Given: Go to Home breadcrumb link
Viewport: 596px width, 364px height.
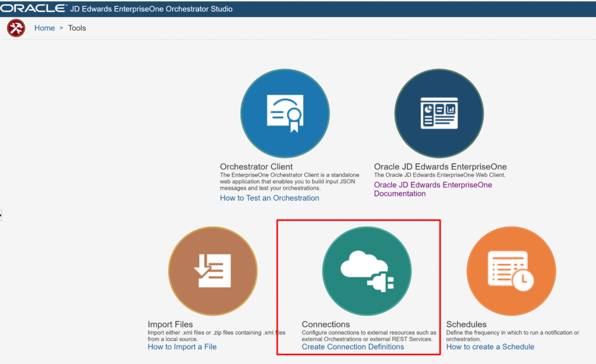Looking at the screenshot, I should (44, 28).
